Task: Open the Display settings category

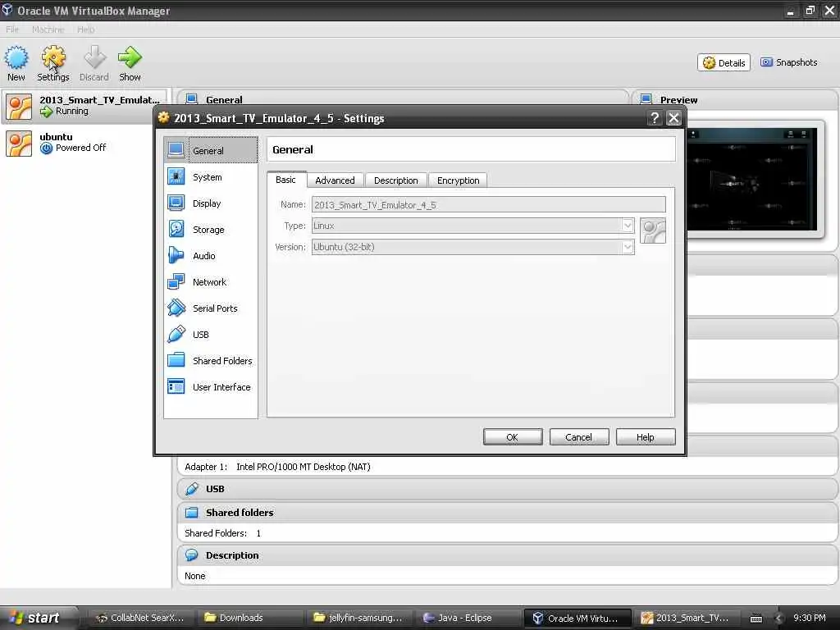Action: click(x=211, y=203)
